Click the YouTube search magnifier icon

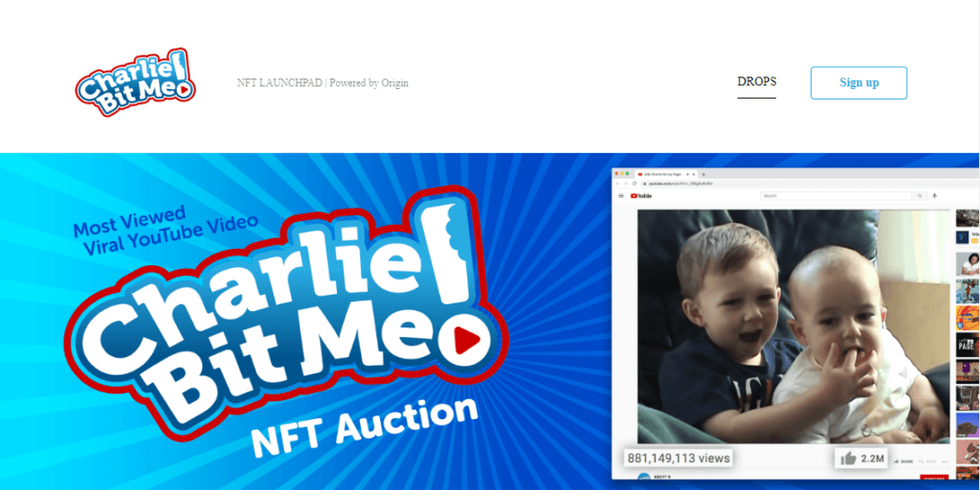click(x=920, y=195)
